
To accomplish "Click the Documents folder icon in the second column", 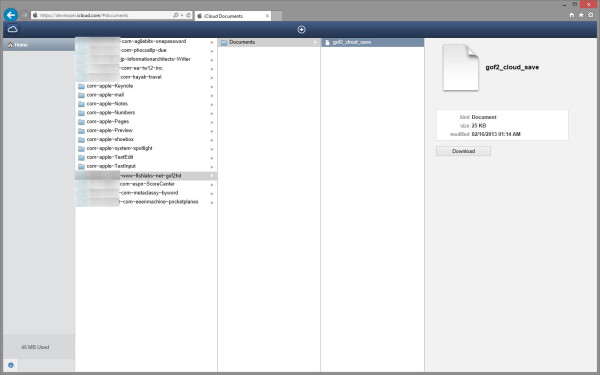I will tap(224, 42).
